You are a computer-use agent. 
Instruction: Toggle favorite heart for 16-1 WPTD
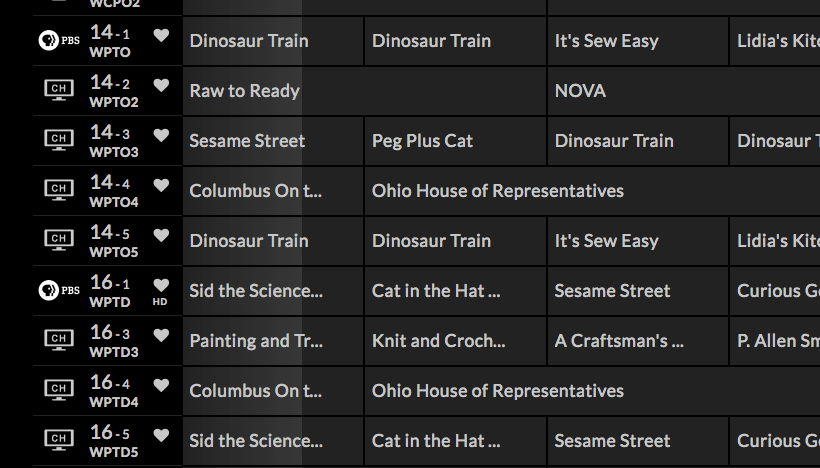[161, 285]
